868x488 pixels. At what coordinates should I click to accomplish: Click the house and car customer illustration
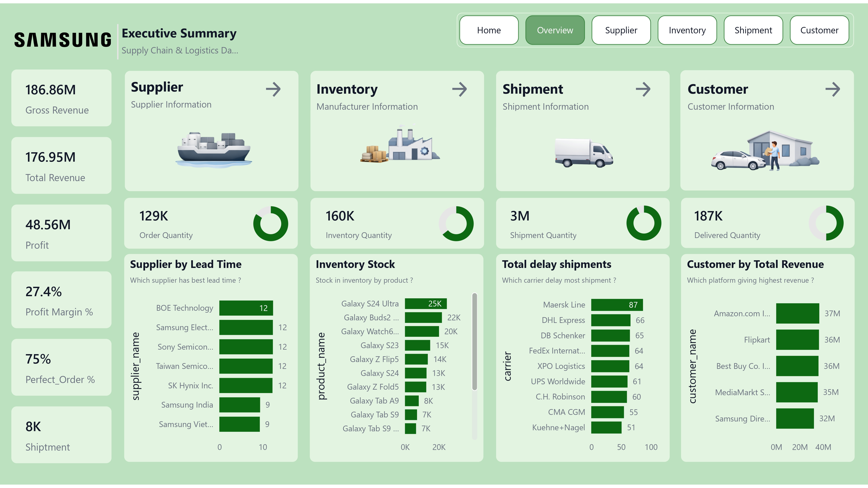pyautogui.click(x=765, y=150)
